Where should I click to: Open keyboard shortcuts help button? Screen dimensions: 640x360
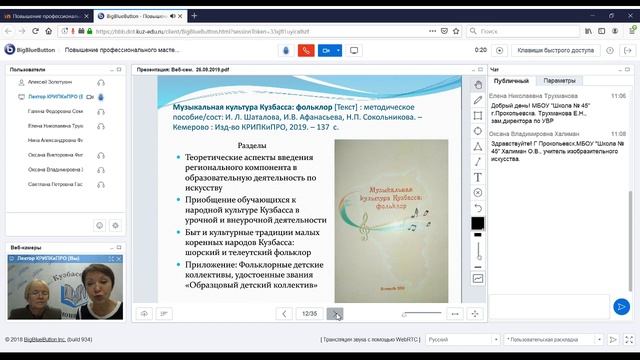click(556, 51)
